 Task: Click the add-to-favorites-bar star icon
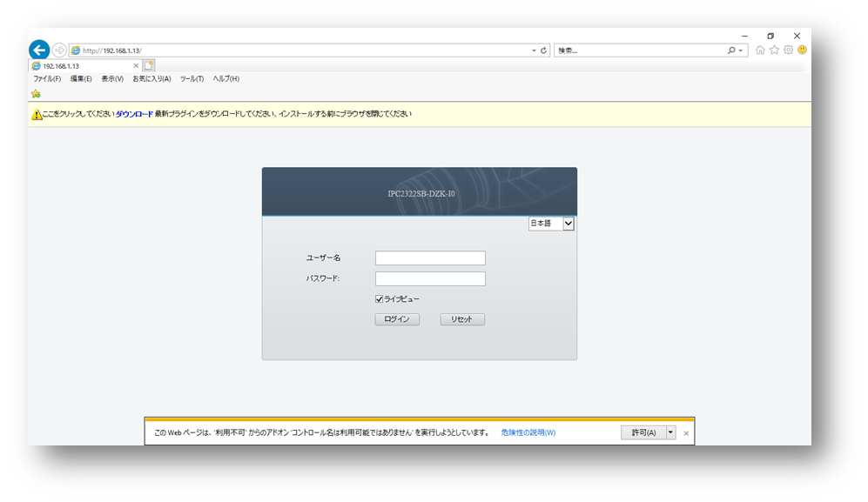tap(36, 94)
